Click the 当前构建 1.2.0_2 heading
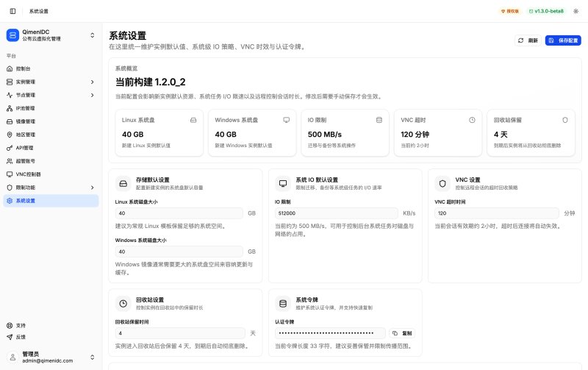Viewport: 588px width, 370px height. coord(151,82)
